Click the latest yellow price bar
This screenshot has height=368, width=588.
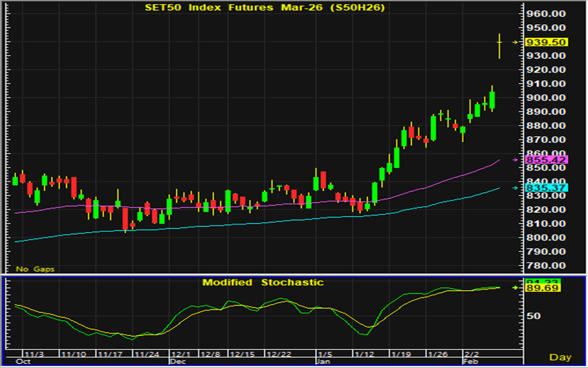coord(499,44)
